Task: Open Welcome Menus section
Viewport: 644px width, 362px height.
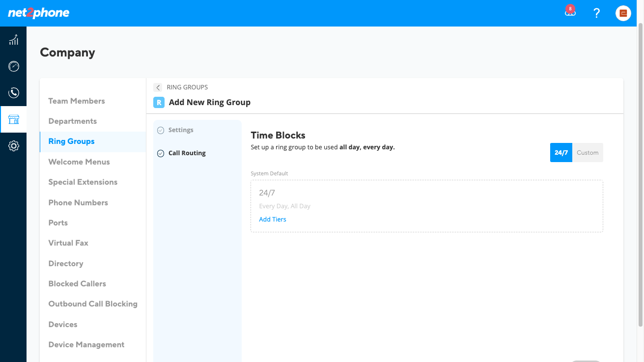Action: pyautogui.click(x=79, y=162)
